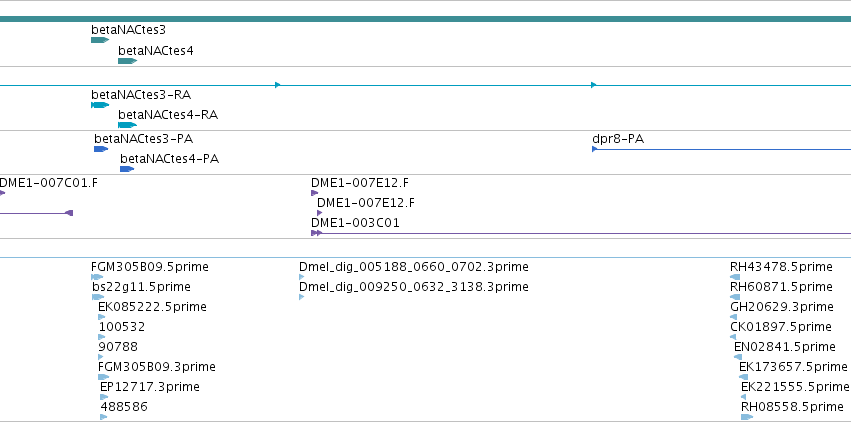Image resolution: width=851 pixels, height=422 pixels.
Task: Select the betaNACtes3 gene feature
Action: pyautogui.click(x=100, y=40)
